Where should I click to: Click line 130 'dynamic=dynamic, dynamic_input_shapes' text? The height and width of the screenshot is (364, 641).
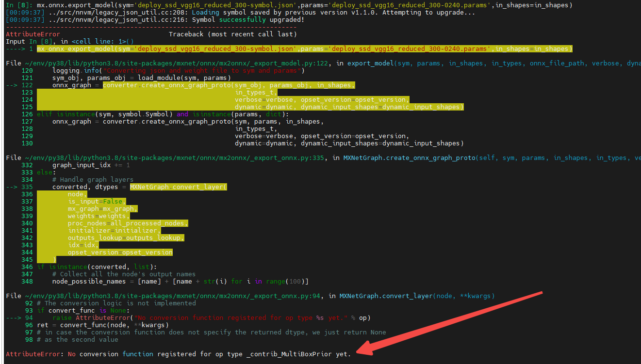coord(349,143)
